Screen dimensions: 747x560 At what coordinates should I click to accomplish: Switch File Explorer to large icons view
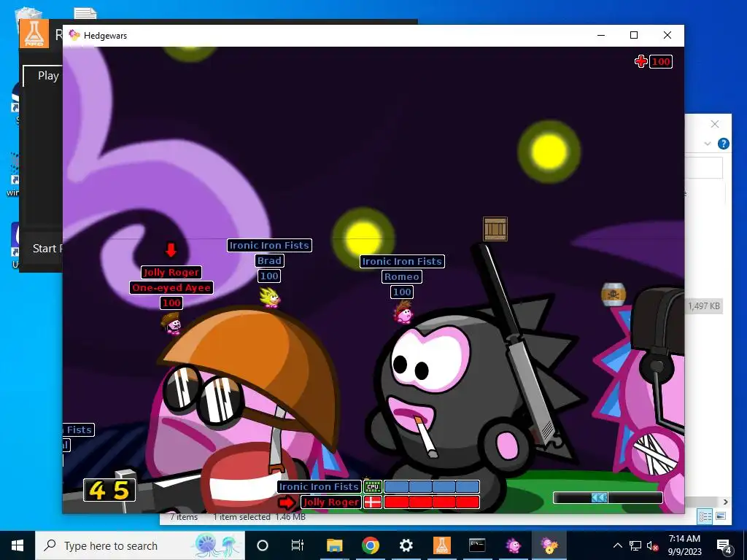point(721,516)
